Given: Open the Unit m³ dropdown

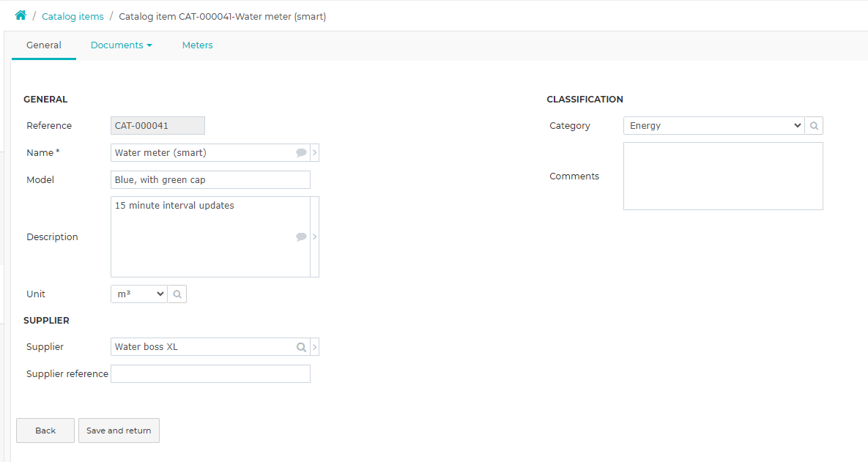Looking at the screenshot, I should pyautogui.click(x=139, y=294).
